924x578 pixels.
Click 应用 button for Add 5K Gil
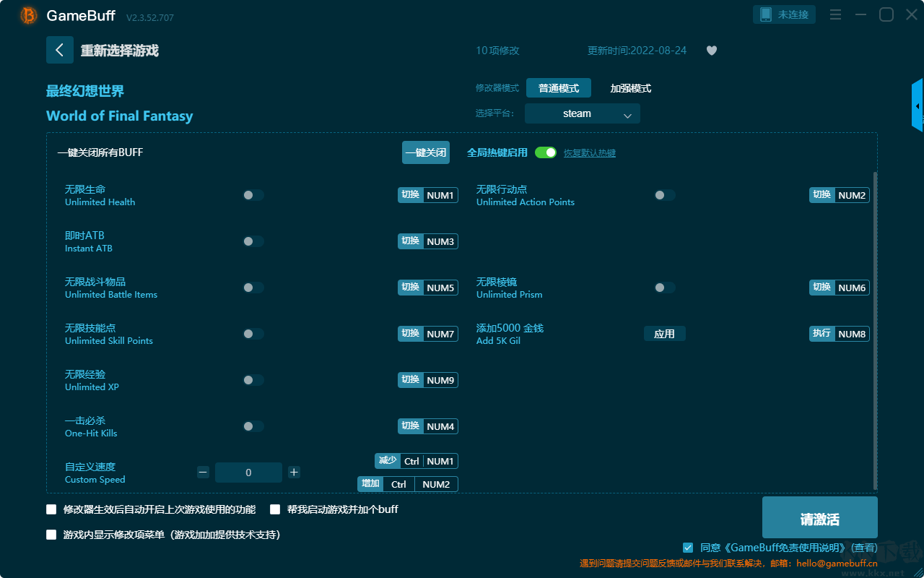[664, 334]
